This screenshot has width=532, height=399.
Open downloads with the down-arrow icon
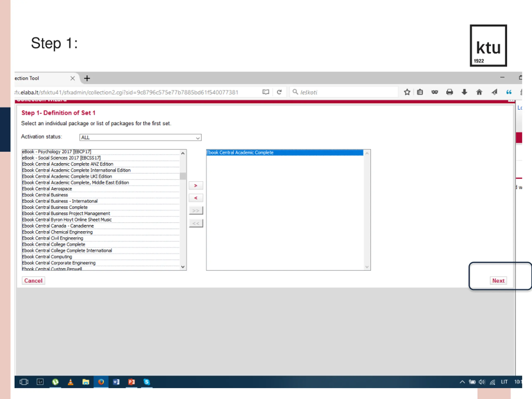pos(464,92)
